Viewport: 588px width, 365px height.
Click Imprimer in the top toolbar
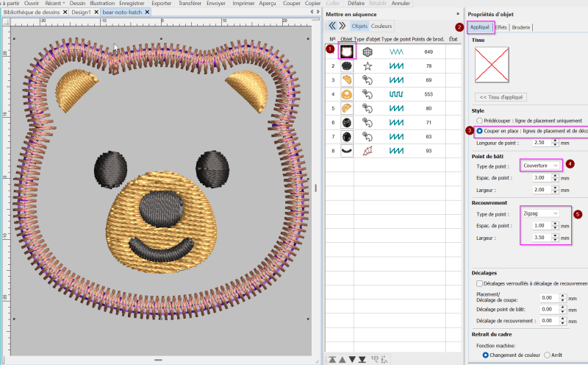coord(243,3)
